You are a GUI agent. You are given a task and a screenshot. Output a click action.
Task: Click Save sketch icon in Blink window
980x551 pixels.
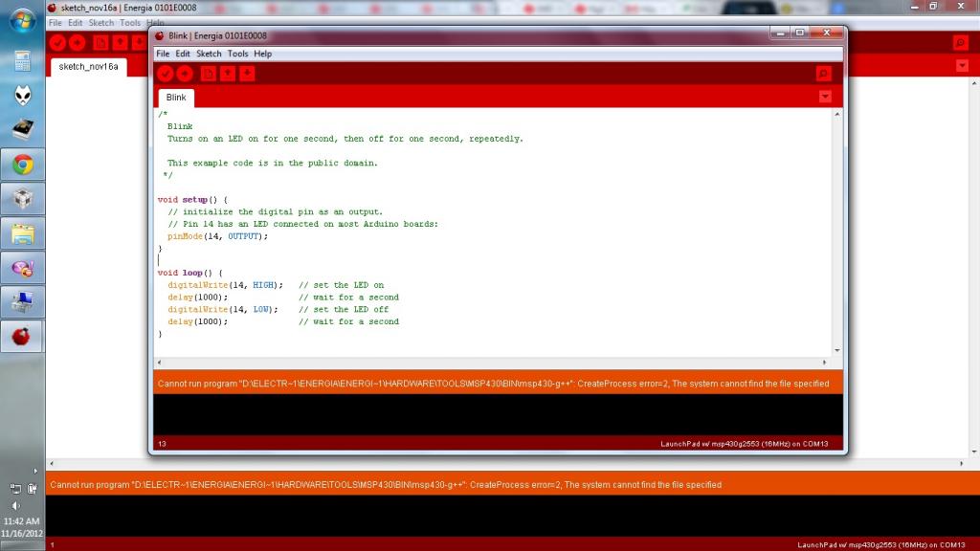248,74
